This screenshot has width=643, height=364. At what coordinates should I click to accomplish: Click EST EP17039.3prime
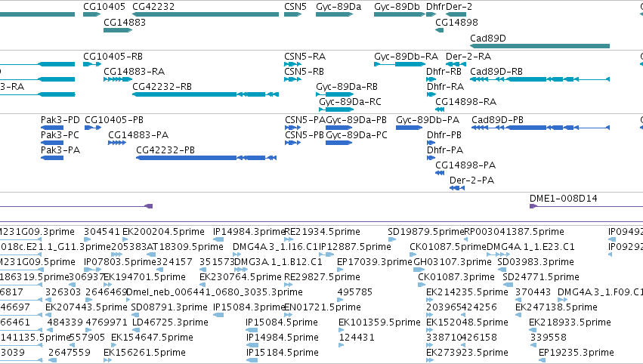(x=374, y=262)
